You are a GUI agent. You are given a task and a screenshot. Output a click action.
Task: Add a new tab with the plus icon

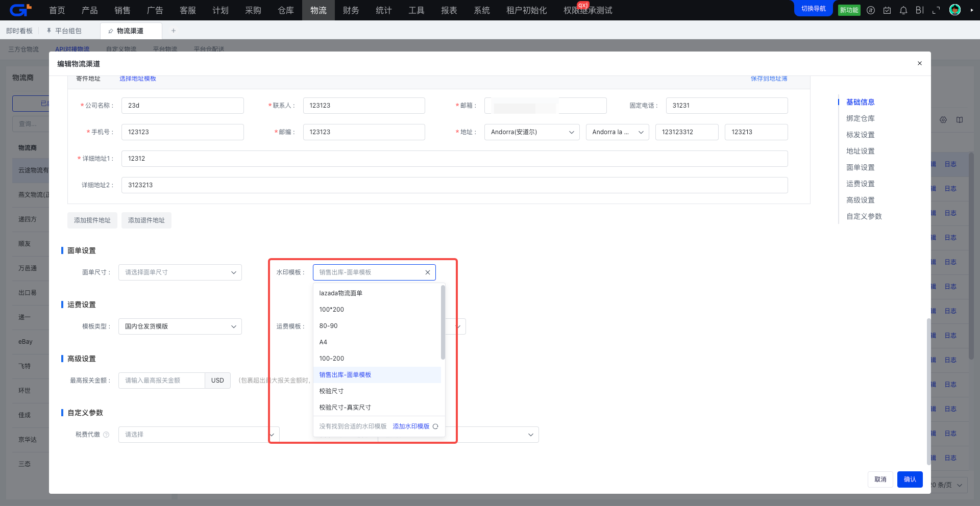click(x=174, y=31)
